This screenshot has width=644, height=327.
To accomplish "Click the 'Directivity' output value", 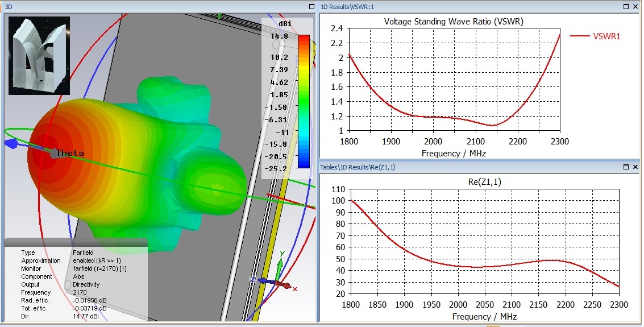I will point(86,284).
